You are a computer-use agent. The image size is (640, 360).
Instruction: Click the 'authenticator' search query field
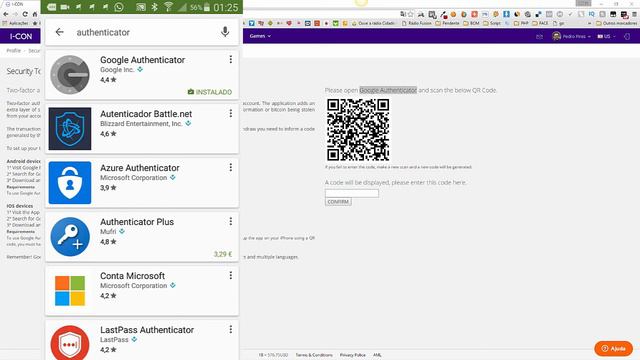143,32
